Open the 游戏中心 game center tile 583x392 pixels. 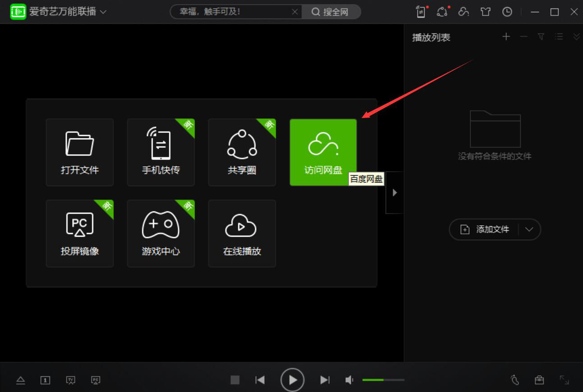click(x=161, y=233)
